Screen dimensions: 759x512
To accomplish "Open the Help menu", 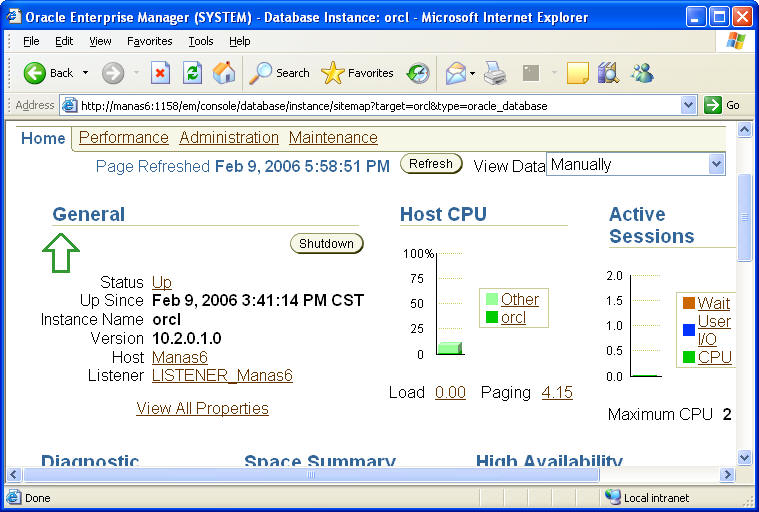I will [240, 41].
